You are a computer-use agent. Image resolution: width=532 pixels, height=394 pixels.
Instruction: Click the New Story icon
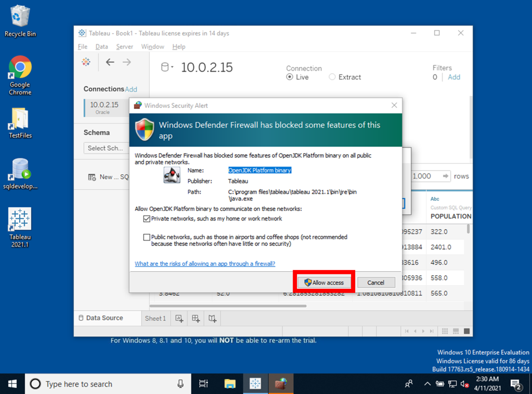[213, 318]
